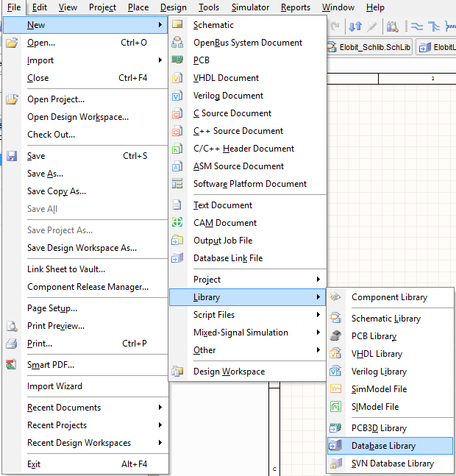Open the Reports menu
Image resolution: width=456 pixels, height=476 pixels.
point(295,7)
